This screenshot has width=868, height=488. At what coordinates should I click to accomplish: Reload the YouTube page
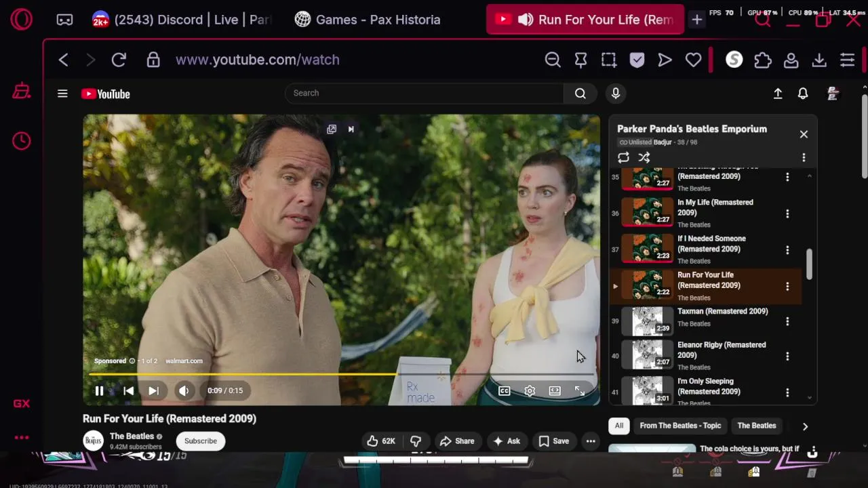click(x=119, y=60)
